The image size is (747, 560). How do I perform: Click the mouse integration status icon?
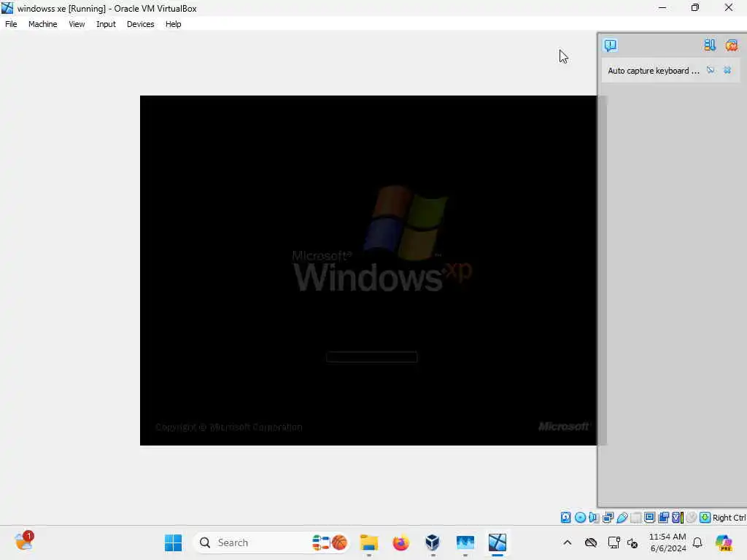(x=692, y=518)
